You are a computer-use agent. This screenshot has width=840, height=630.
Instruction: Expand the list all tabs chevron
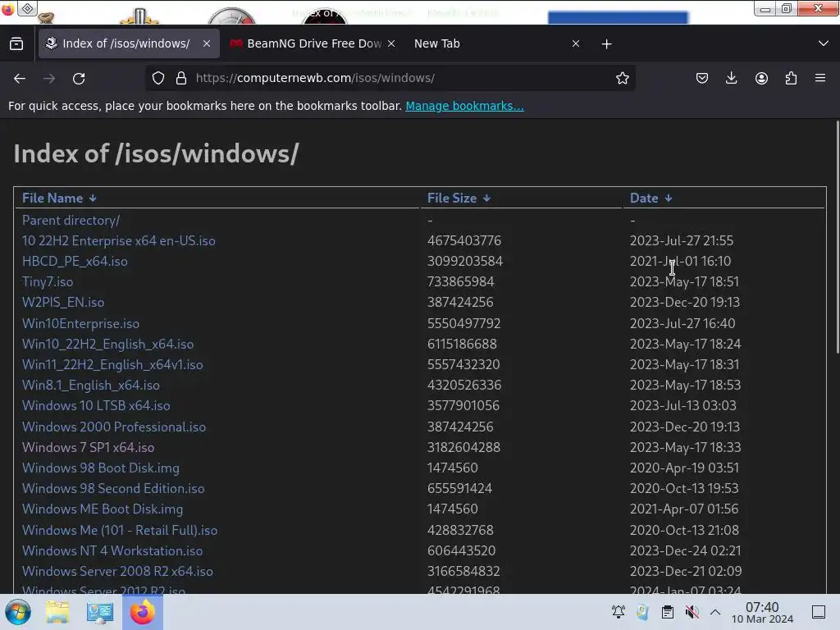click(x=824, y=43)
